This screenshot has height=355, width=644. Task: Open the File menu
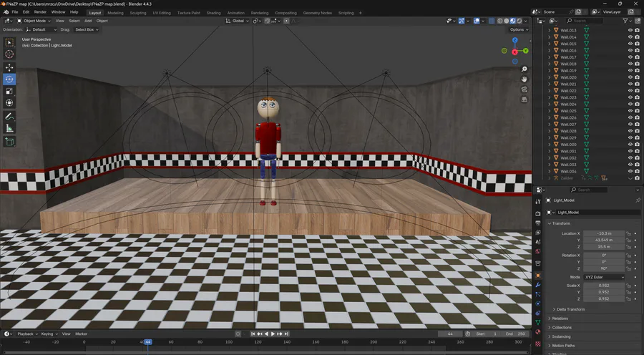pyautogui.click(x=15, y=12)
